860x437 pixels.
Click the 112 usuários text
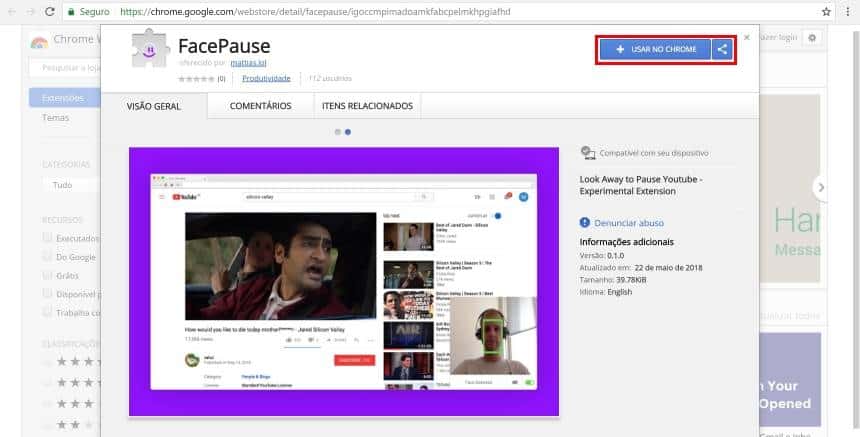point(330,78)
